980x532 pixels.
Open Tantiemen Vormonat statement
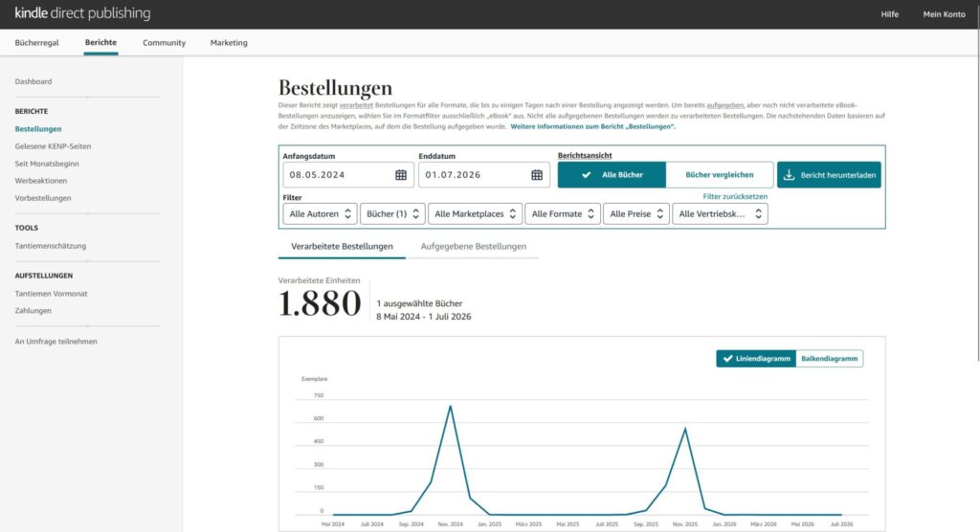[52, 293]
